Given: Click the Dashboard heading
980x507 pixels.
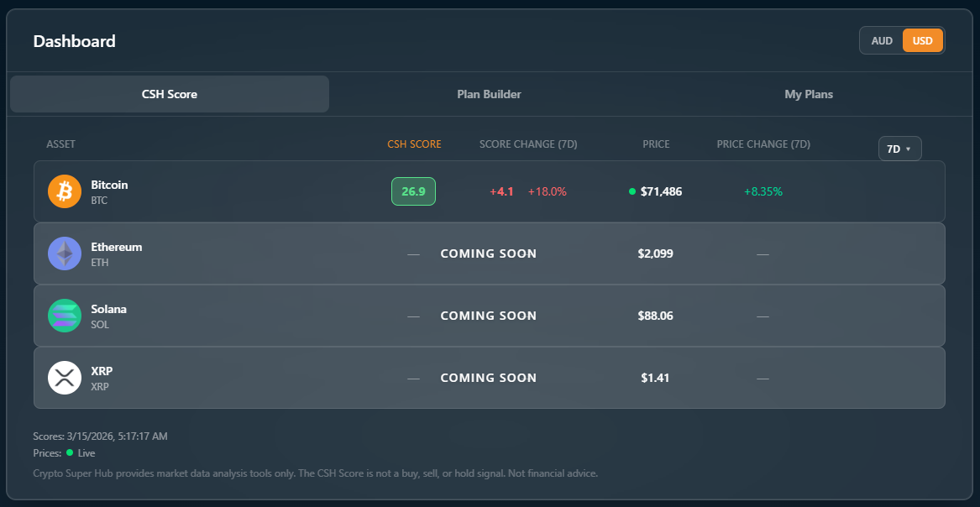Looking at the screenshot, I should click(x=75, y=41).
